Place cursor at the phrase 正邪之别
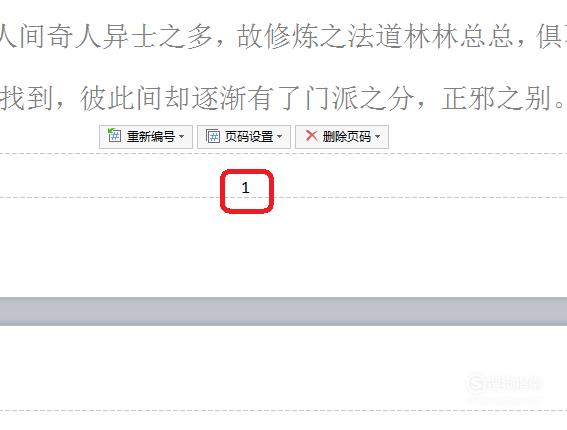 [496, 98]
